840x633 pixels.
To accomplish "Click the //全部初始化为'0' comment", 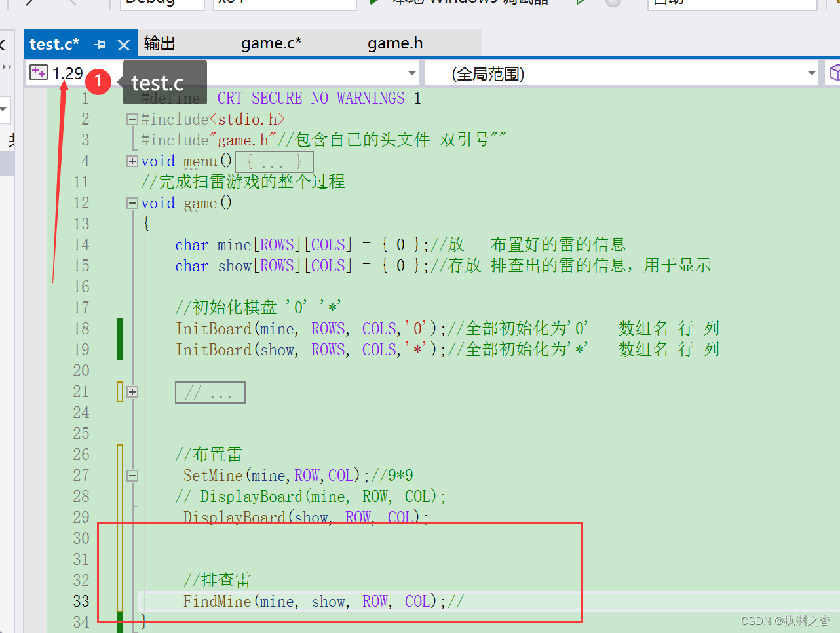I will point(518,329).
